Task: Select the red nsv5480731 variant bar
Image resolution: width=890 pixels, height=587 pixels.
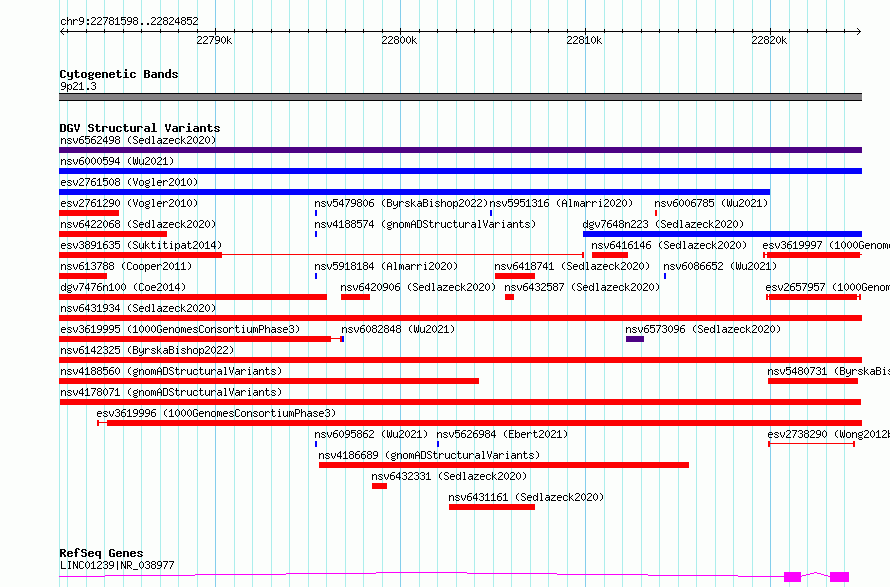Action: click(x=813, y=381)
